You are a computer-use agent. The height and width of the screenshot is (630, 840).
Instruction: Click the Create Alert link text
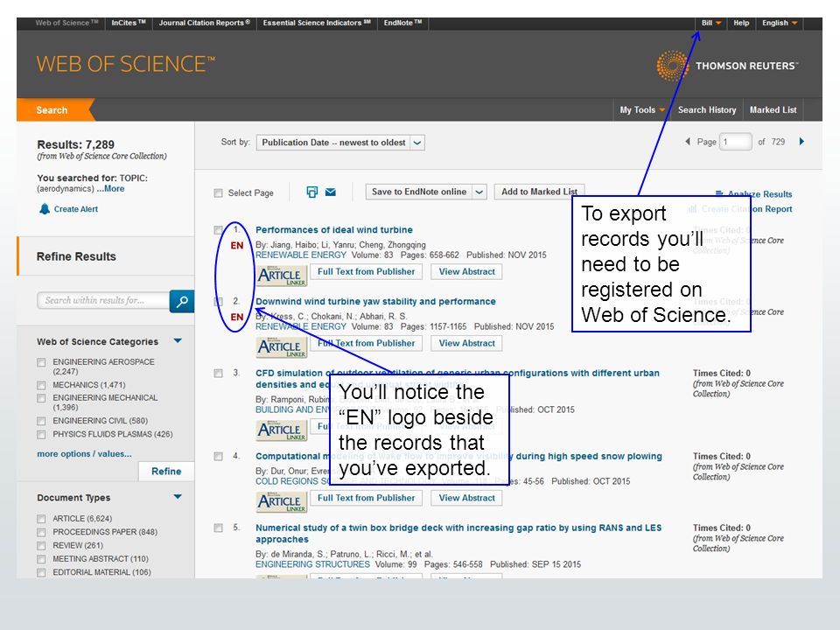coord(76,209)
